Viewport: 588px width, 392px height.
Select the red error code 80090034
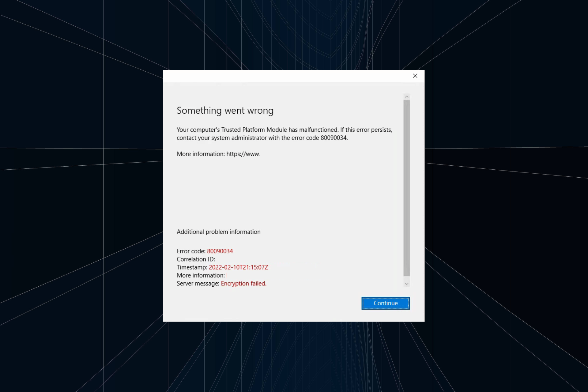click(220, 251)
